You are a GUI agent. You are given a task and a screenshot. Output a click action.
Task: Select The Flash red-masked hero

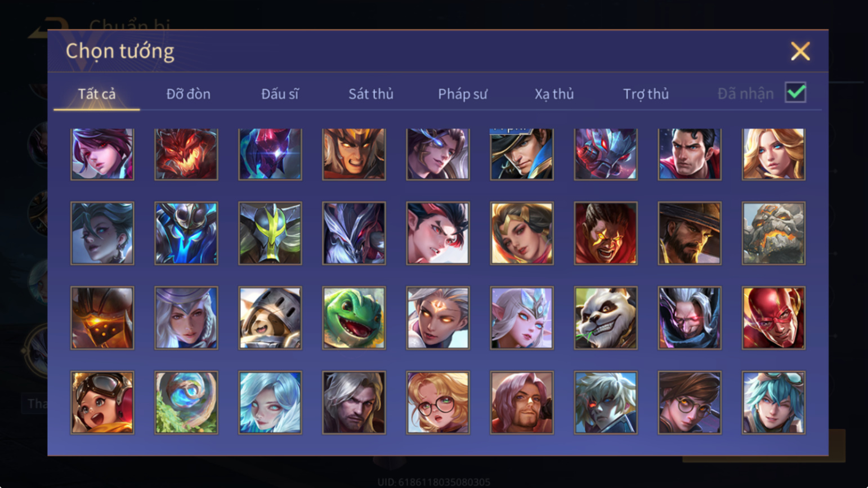click(x=773, y=318)
